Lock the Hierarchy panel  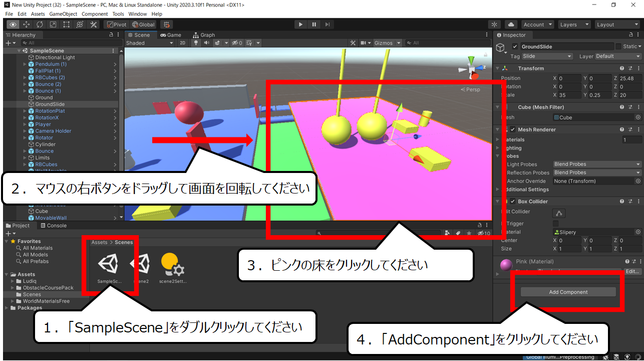coord(111,35)
